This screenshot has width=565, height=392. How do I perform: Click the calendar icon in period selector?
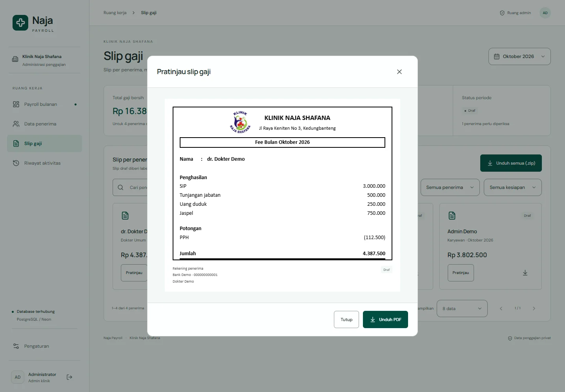[x=497, y=56]
